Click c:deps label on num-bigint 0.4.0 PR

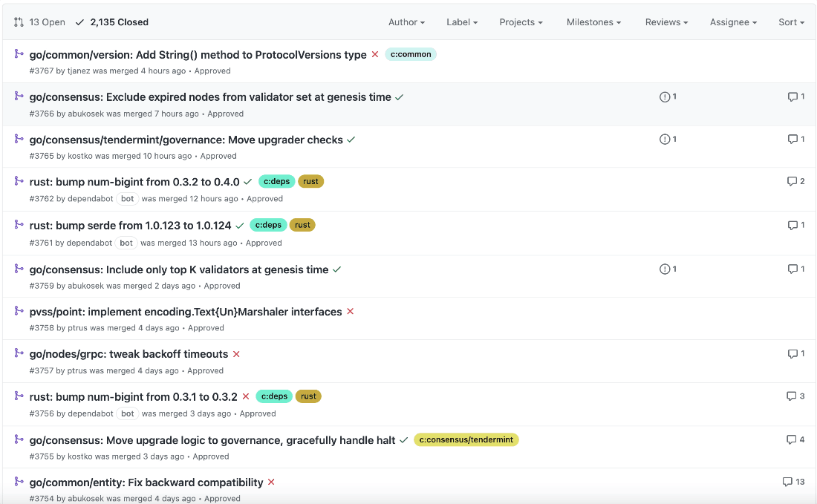[x=276, y=181]
